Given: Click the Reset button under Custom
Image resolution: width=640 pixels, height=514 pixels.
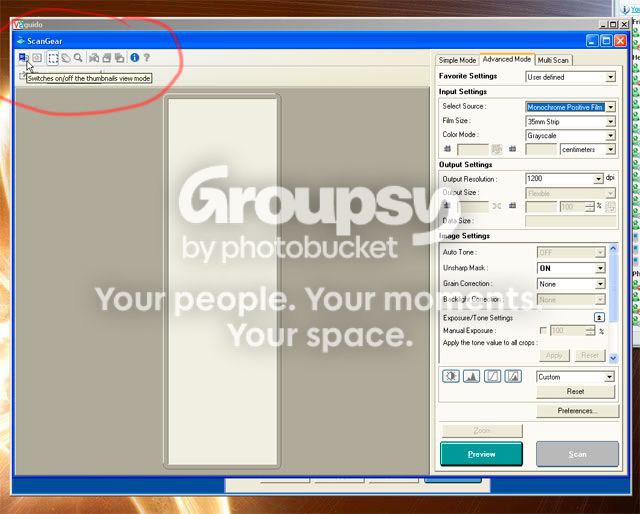Looking at the screenshot, I should coord(575,391).
